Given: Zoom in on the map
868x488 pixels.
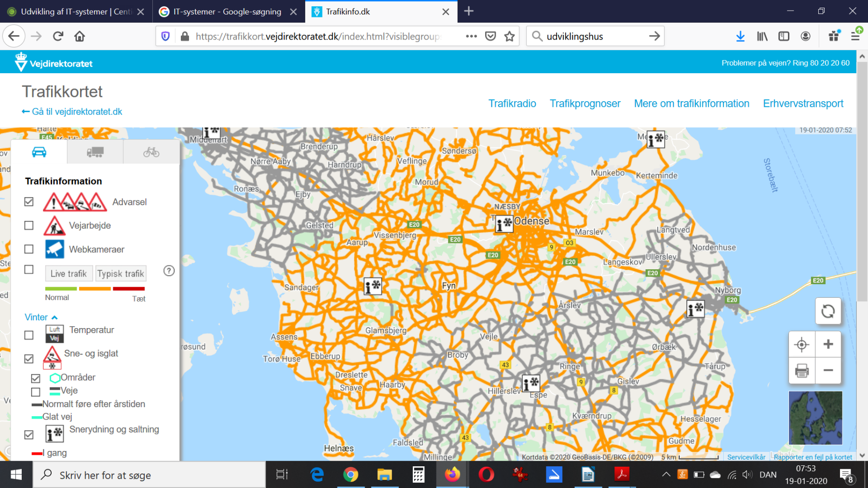Looking at the screenshot, I should click(x=828, y=344).
